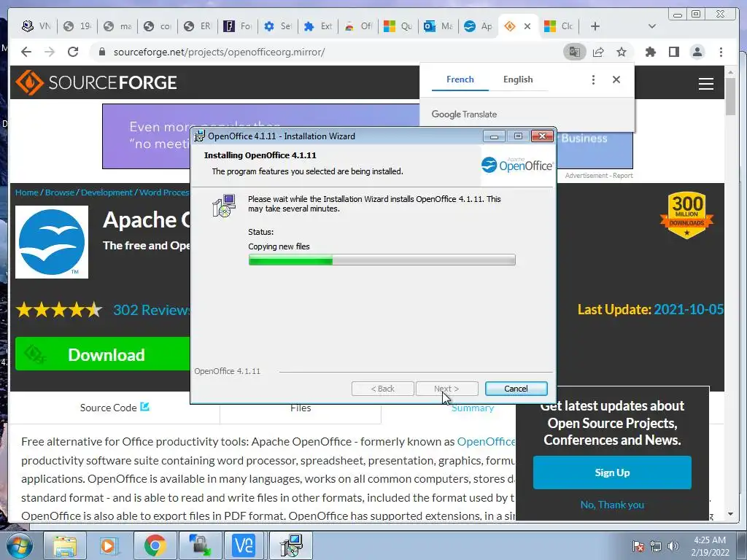Open translate popup options menu

tap(593, 79)
